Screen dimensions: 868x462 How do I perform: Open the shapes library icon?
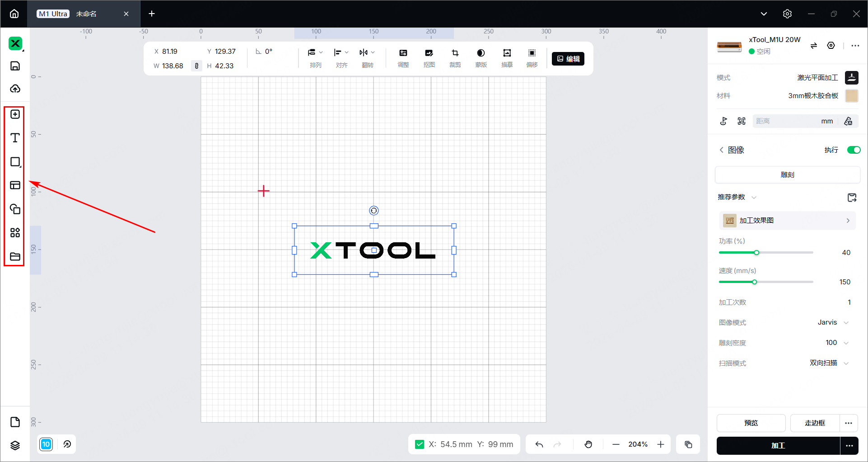15,209
